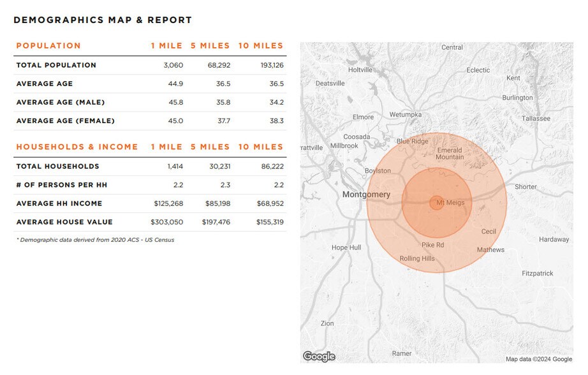This screenshot has height=375, width=588.
Task: Click the Tallassee town label
Action: click(535, 119)
